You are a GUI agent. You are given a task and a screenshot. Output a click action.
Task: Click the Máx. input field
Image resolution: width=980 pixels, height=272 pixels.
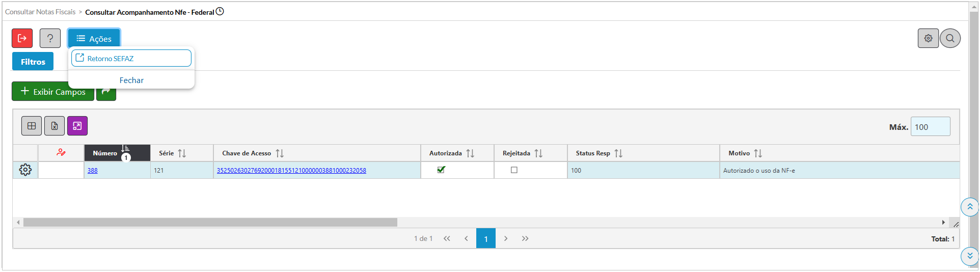pos(930,127)
